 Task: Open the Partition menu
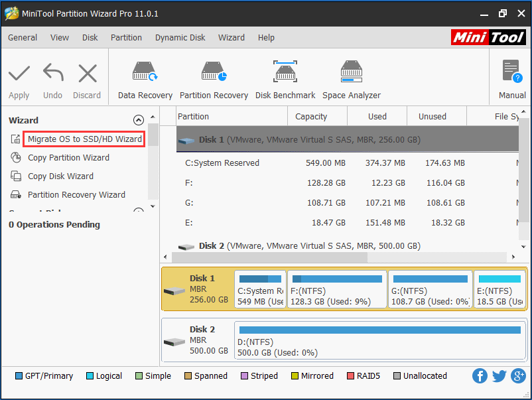[x=126, y=38]
